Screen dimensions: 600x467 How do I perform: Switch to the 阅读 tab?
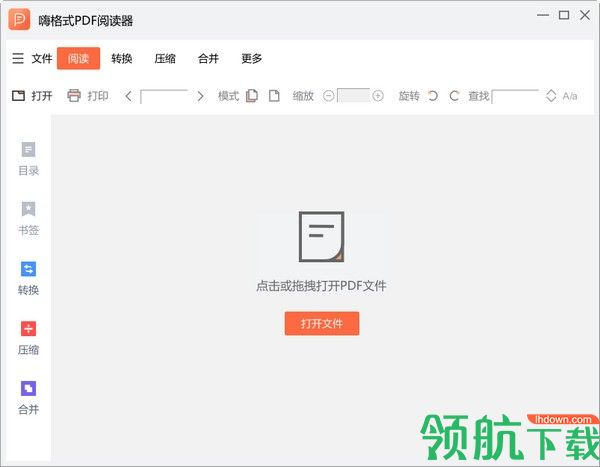coord(78,59)
